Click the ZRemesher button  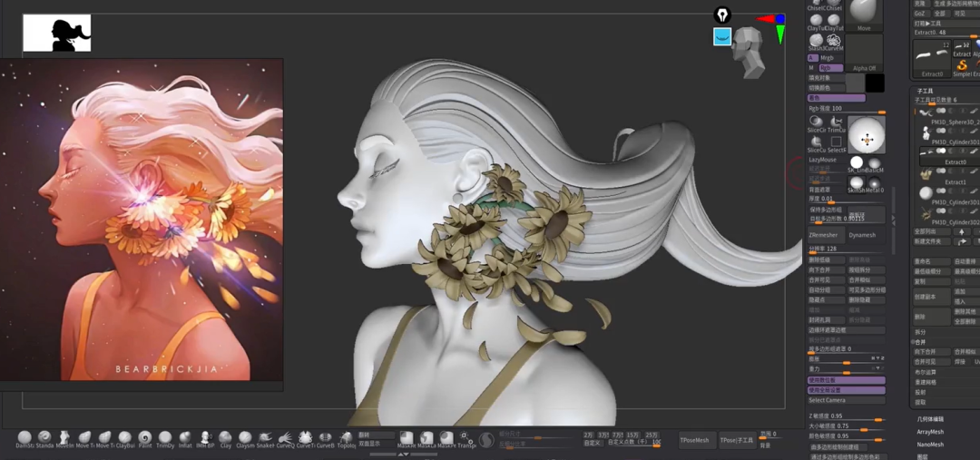coord(825,235)
